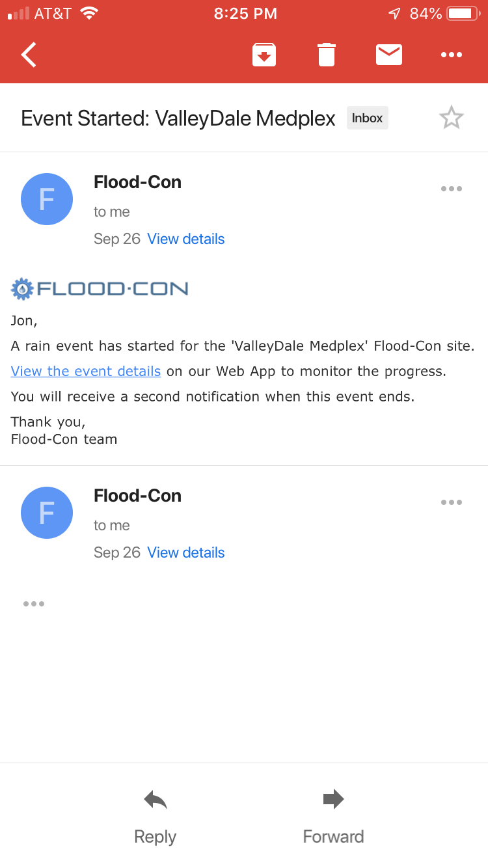Forward this email

(333, 816)
